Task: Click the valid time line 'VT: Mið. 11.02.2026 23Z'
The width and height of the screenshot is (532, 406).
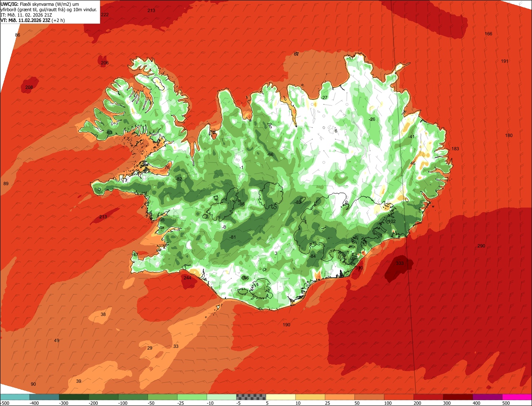Action: point(25,20)
